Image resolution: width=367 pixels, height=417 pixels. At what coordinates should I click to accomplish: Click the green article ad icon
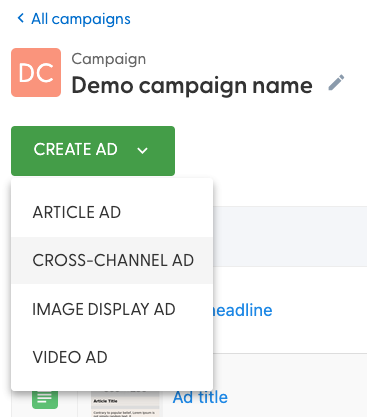pyautogui.click(x=45, y=399)
